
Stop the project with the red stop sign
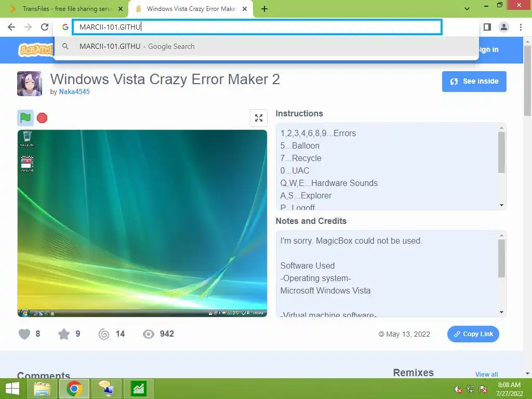pyautogui.click(x=42, y=118)
